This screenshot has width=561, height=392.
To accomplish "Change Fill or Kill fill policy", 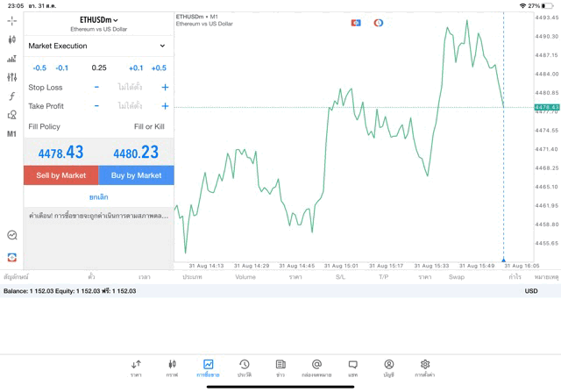I will point(148,126).
